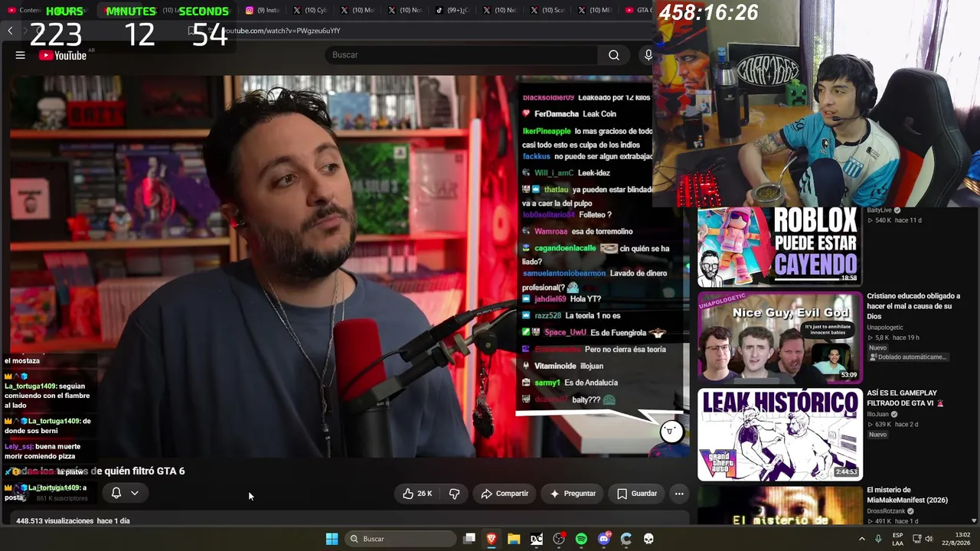Open the blue C-shaped app in taskbar
Image resolution: width=980 pixels, height=551 pixels.
click(626, 539)
